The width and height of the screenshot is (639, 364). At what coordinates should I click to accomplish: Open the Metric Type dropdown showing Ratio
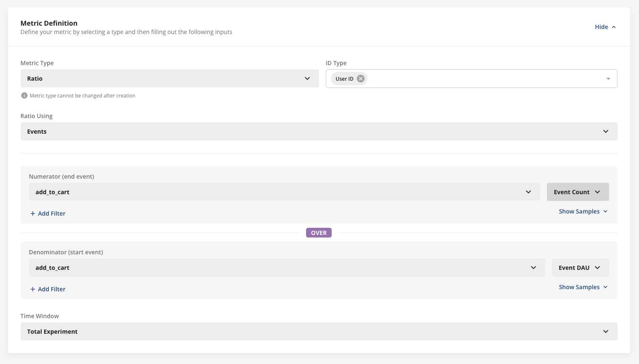(x=169, y=78)
